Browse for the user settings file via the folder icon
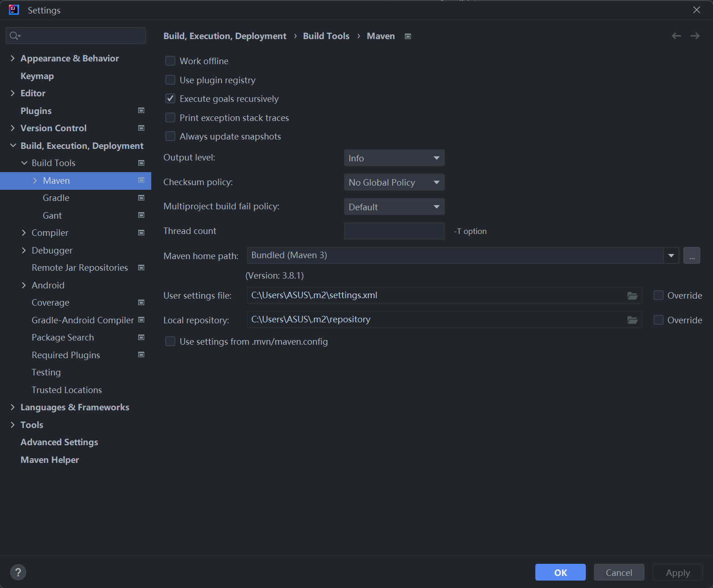The height and width of the screenshot is (588, 713). pos(632,295)
